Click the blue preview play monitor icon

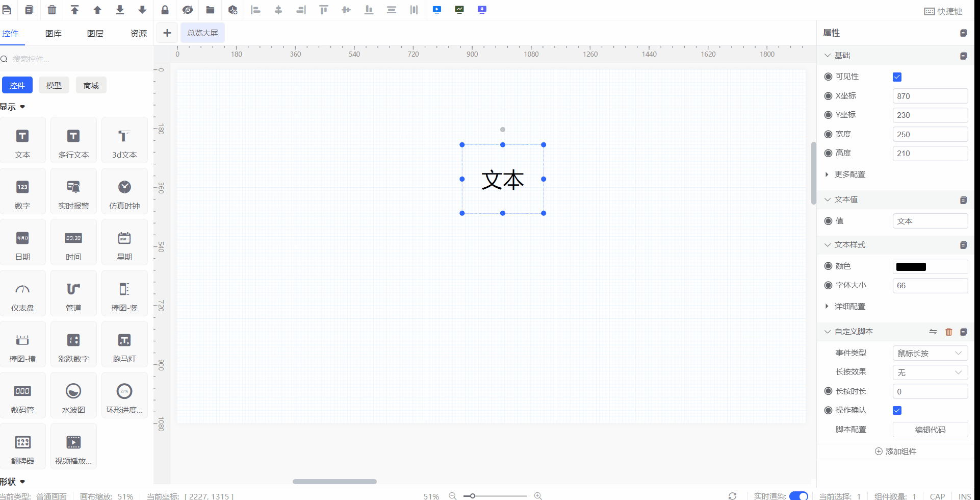[x=437, y=10]
